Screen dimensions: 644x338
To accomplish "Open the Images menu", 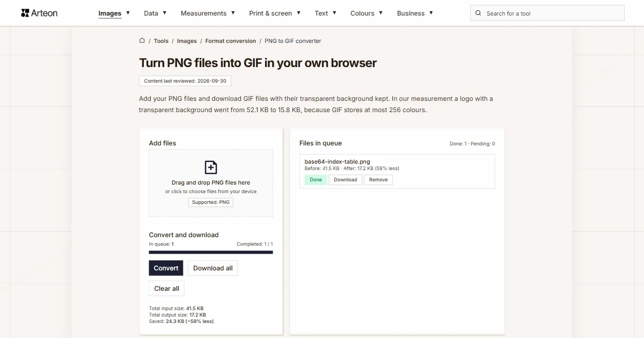I will [x=110, y=13].
